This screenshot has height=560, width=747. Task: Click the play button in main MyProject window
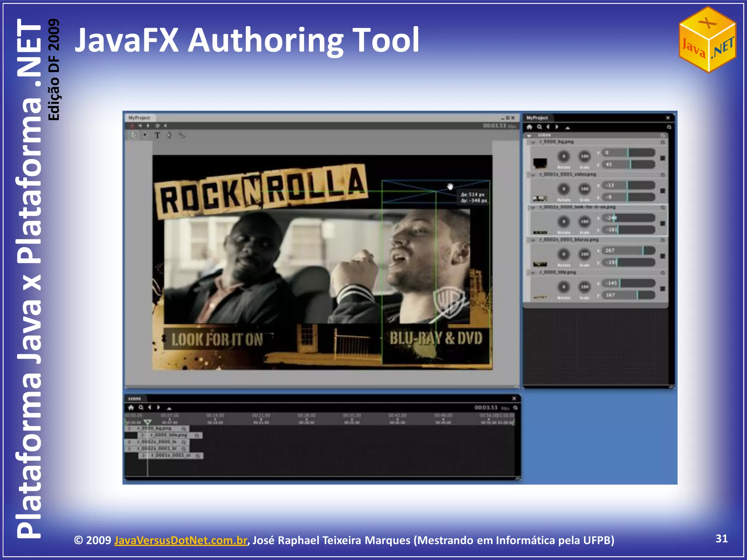click(x=148, y=125)
